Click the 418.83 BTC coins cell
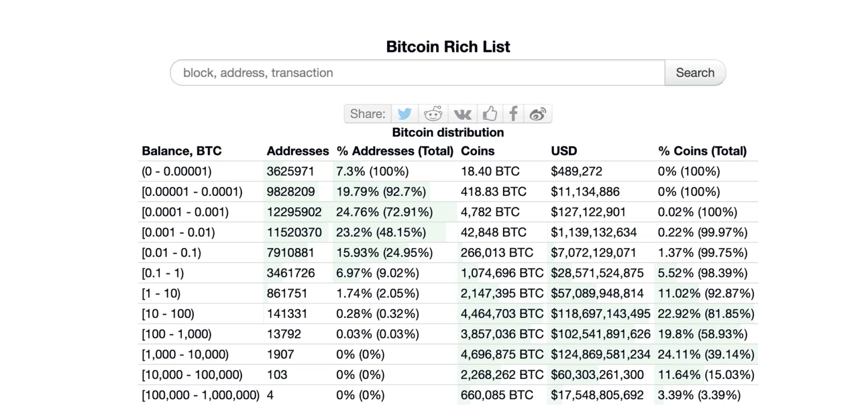The image size is (868, 405). pyautogui.click(x=493, y=191)
